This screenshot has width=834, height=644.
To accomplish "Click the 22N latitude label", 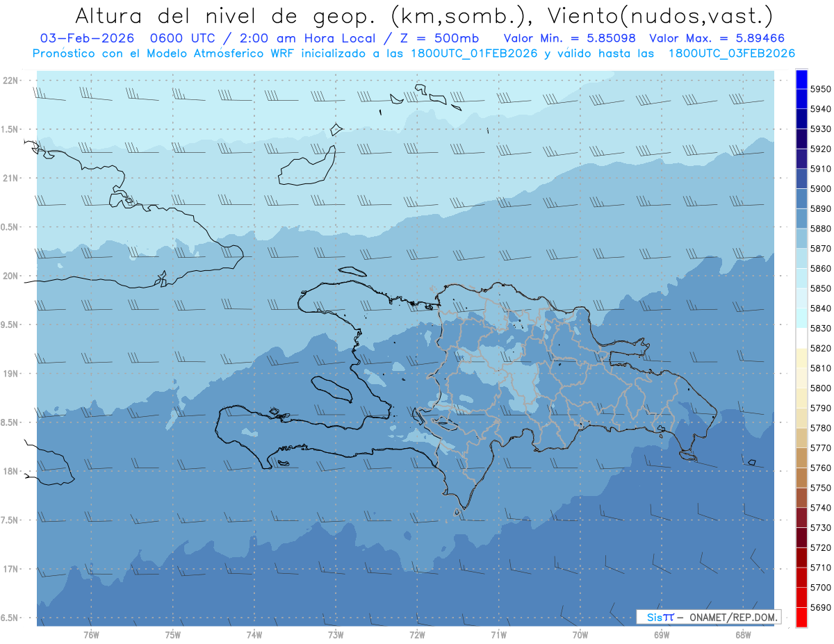I will 10,81.
